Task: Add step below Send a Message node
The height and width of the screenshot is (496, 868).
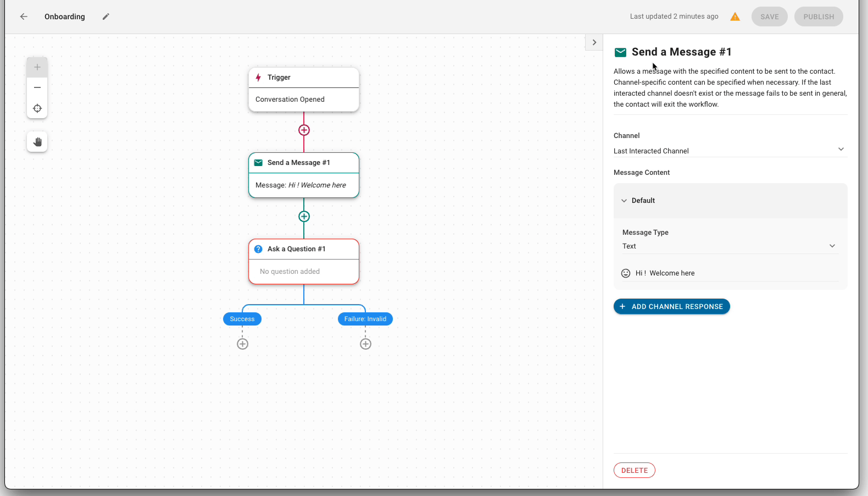Action: point(304,217)
